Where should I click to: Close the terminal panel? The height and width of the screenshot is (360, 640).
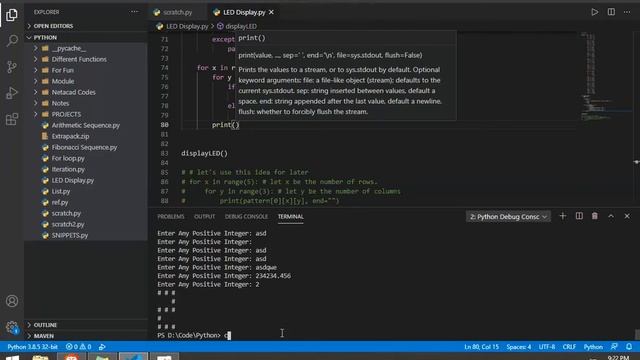click(627, 216)
